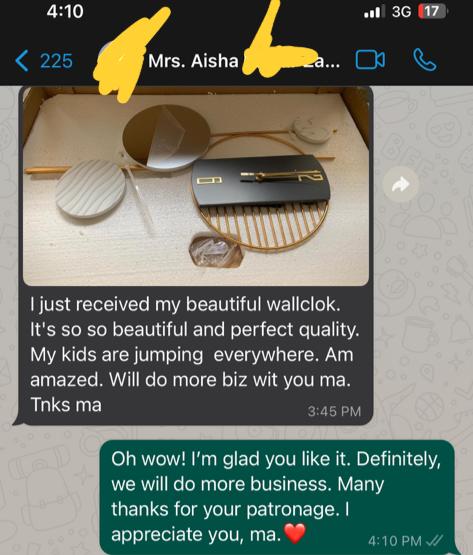The width and height of the screenshot is (473, 555).
Task: Tap the black clock face in photo
Action: [261, 180]
